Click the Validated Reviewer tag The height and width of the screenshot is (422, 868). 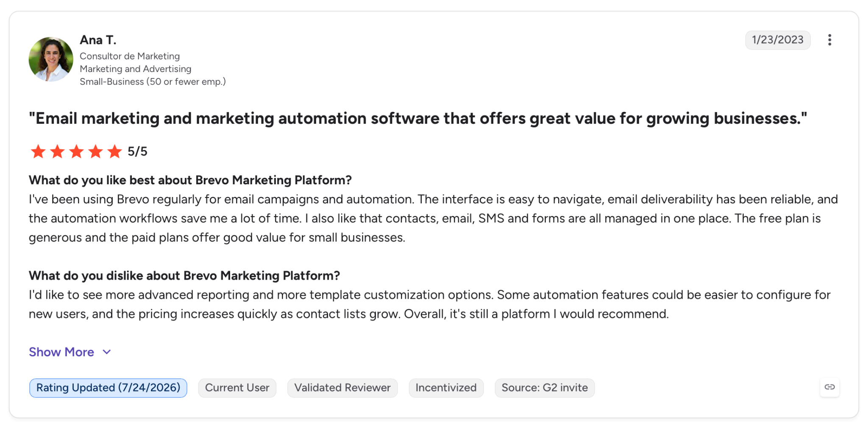point(342,388)
